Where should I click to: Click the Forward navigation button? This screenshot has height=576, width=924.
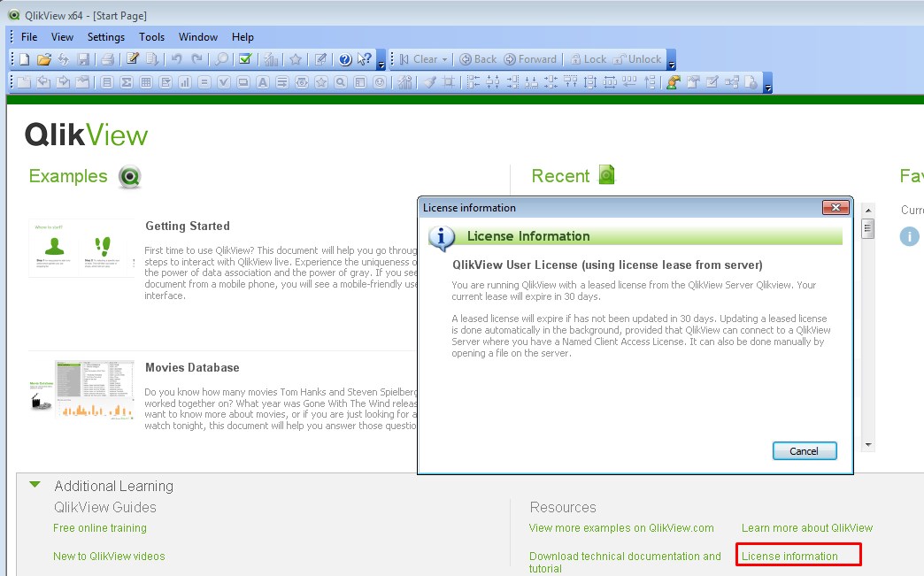(x=530, y=59)
